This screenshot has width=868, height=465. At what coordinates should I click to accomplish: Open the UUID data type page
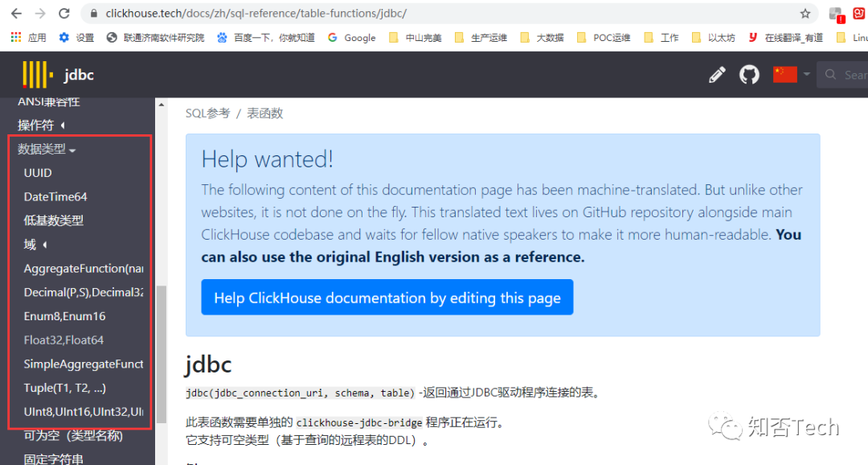(x=38, y=173)
